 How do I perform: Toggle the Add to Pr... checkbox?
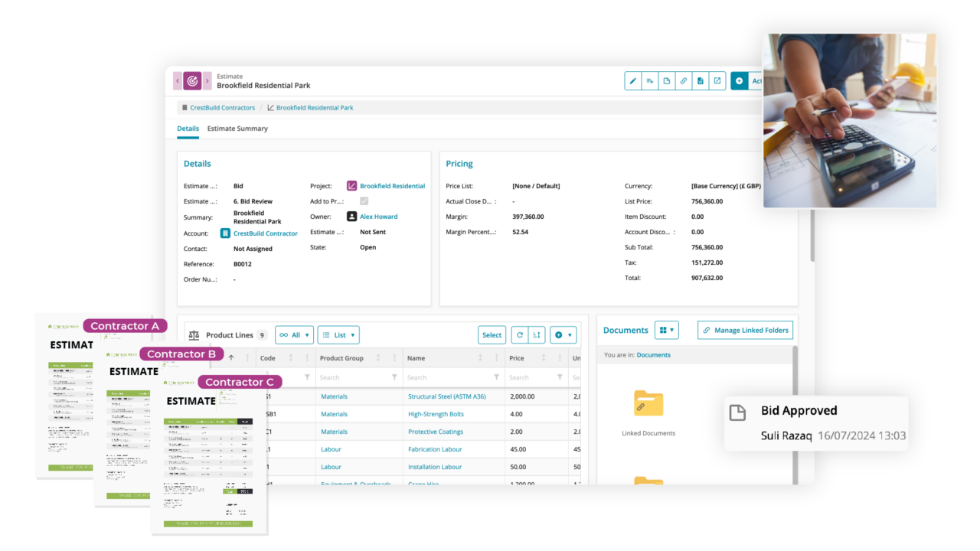click(x=364, y=201)
